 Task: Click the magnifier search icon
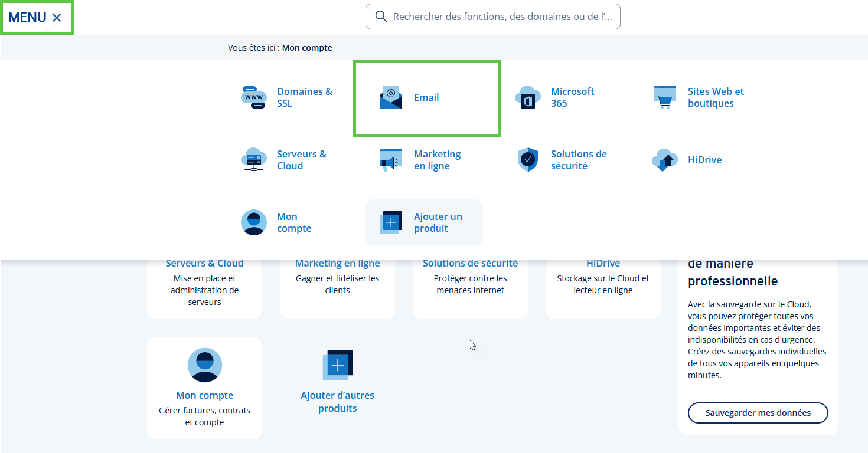coord(381,17)
